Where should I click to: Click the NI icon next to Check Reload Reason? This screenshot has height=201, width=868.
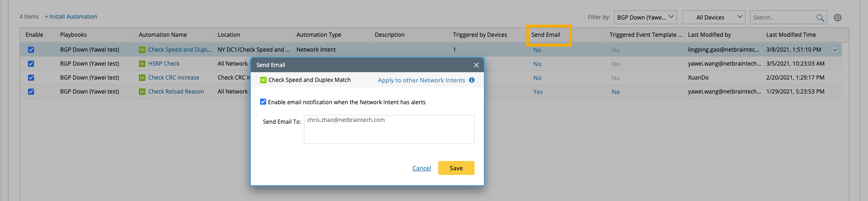(142, 92)
